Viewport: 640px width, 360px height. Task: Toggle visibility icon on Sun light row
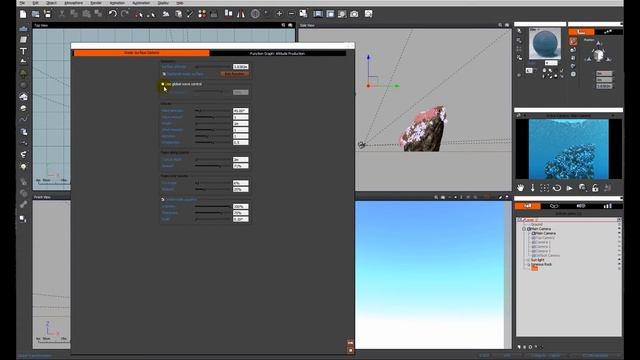pyautogui.click(x=619, y=260)
